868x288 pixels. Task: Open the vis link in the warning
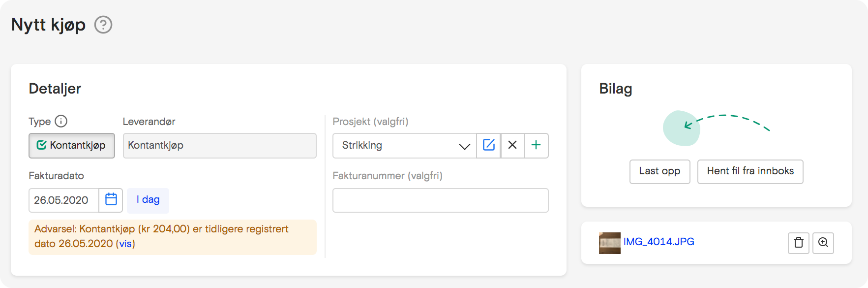pyautogui.click(x=126, y=244)
